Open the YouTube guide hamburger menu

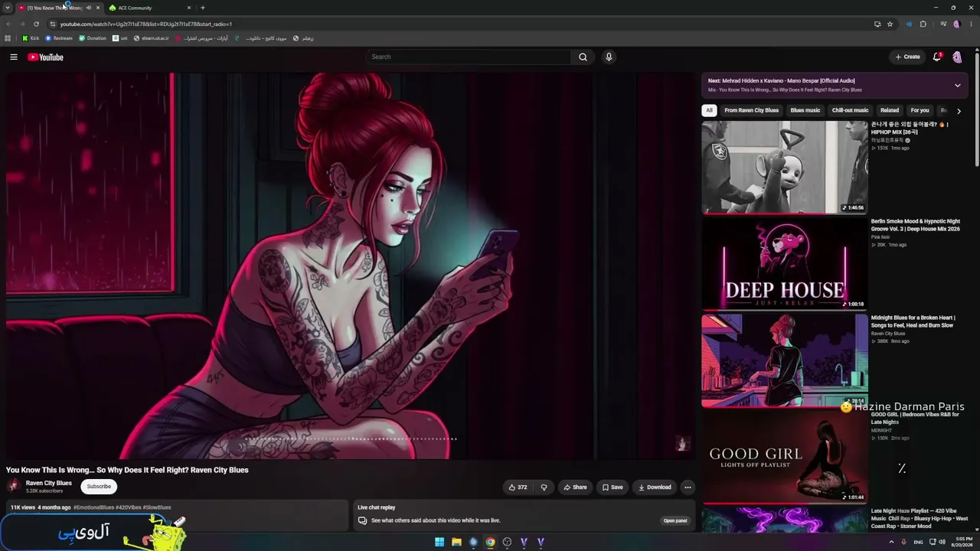pyautogui.click(x=14, y=57)
